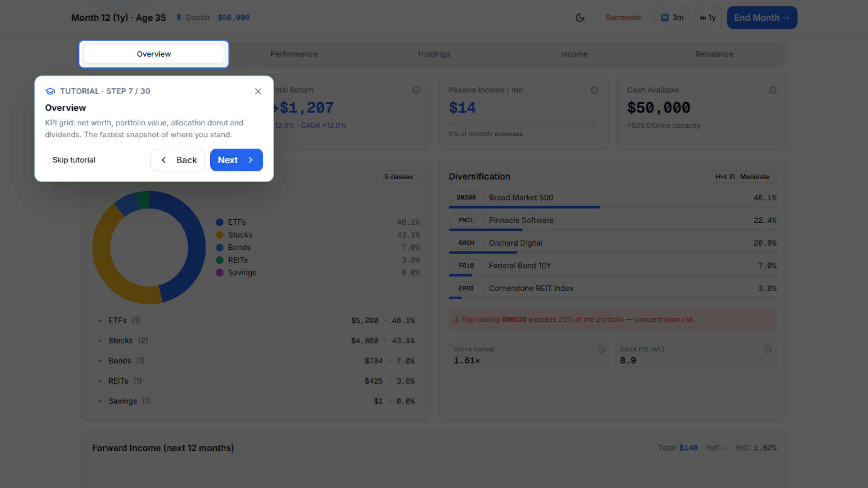
Task: Expand the Savings (1) row
Action: coord(257,401)
